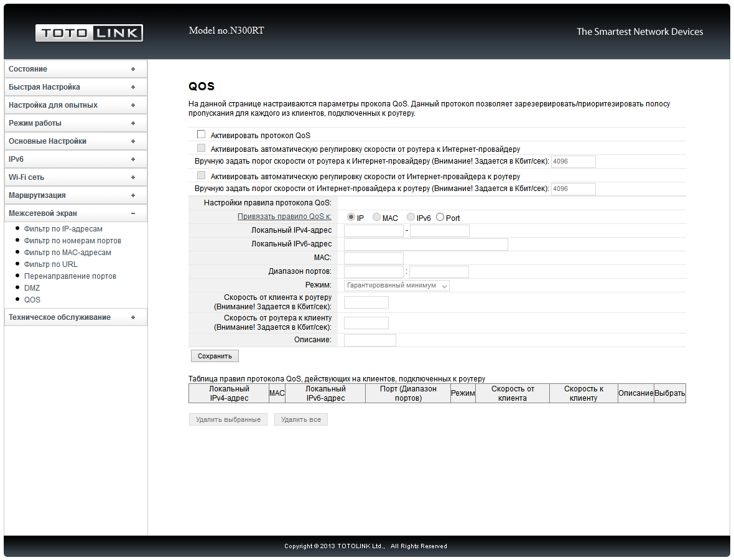Viewport: 734px width, 560px height.
Task: Open the QOS sidebar item
Action: point(32,300)
